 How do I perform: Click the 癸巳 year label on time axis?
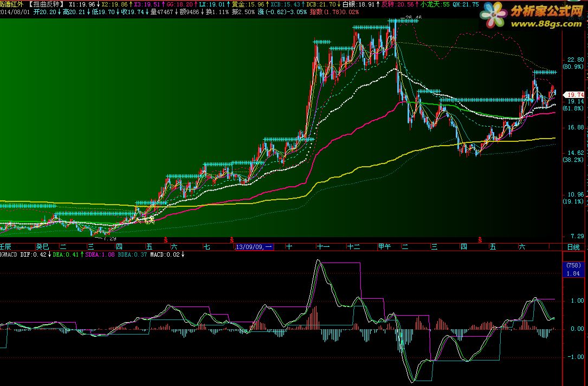(42, 246)
